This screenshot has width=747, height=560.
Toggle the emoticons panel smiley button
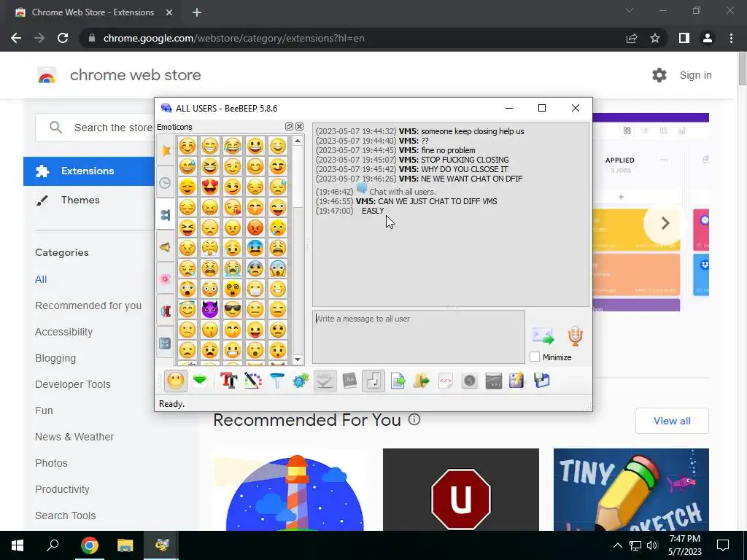tap(175, 381)
